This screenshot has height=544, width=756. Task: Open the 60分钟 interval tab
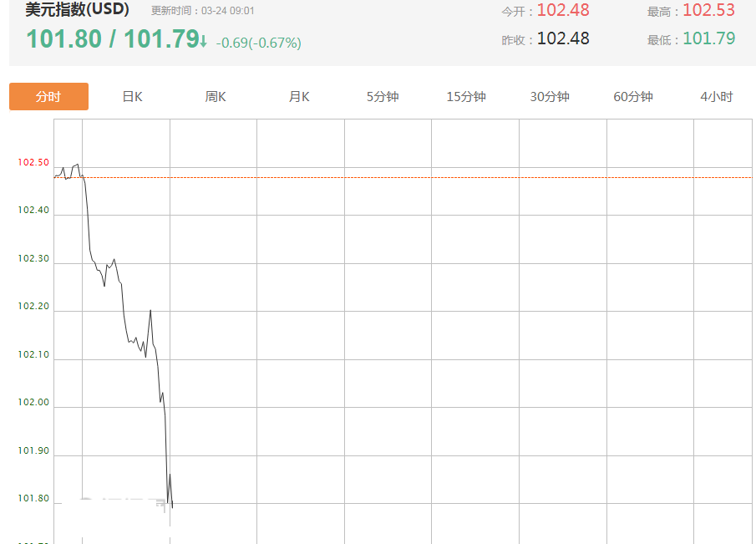633,97
